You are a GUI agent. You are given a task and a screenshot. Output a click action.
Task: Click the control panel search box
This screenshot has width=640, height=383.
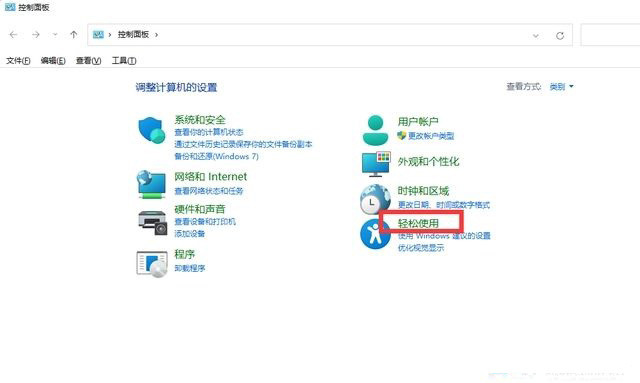click(x=610, y=35)
